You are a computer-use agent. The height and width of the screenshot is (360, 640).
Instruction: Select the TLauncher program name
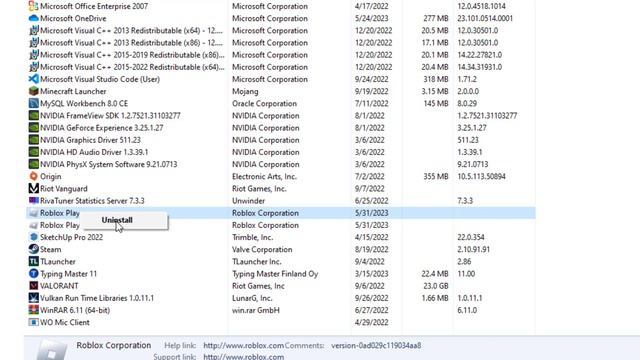point(58,262)
